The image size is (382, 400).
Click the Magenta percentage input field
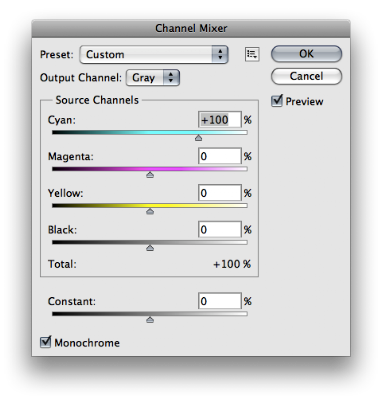coord(220,156)
